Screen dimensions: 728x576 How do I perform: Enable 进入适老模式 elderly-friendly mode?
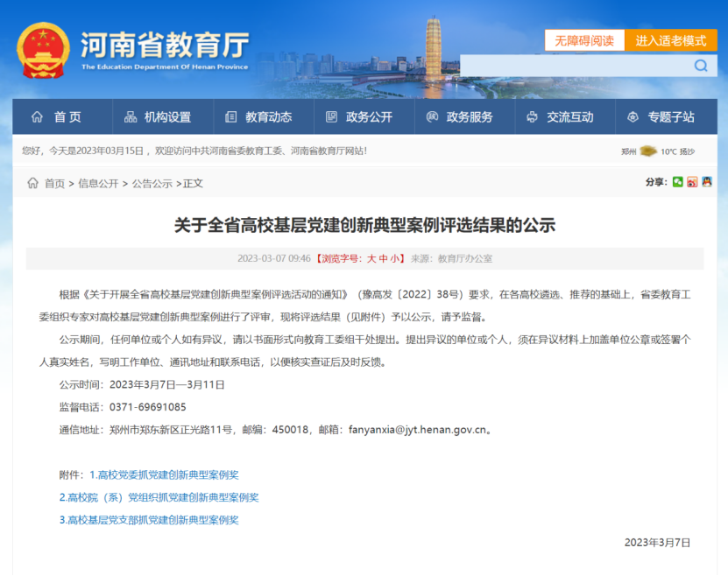[x=670, y=40]
